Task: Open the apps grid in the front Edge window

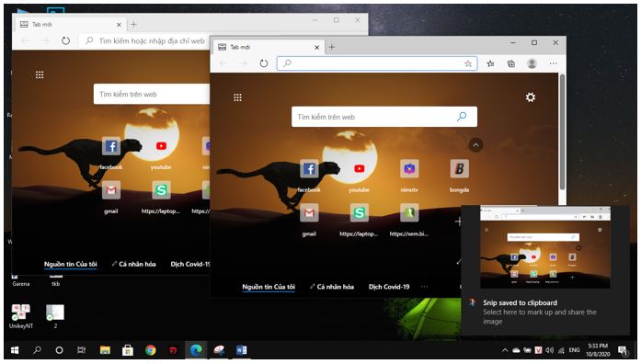Action: click(x=237, y=97)
